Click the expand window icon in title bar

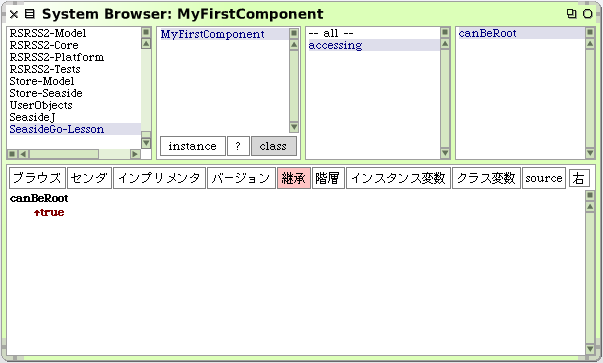click(572, 14)
